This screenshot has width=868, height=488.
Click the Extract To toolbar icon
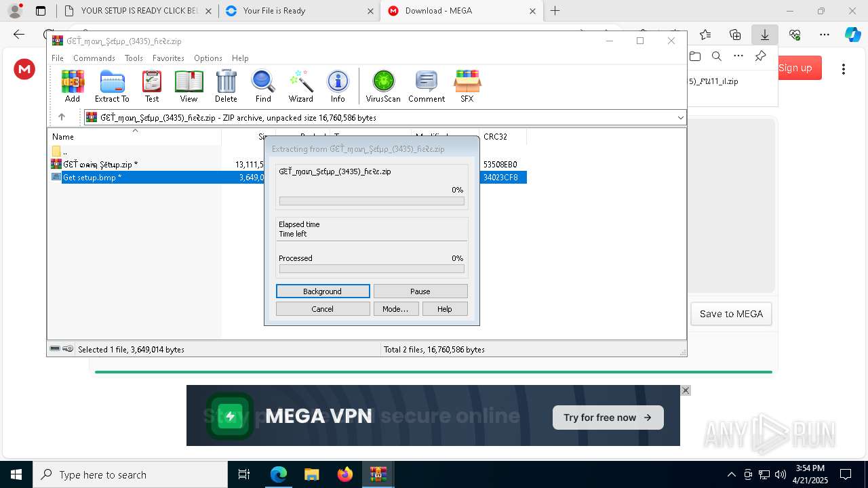pyautogui.click(x=112, y=86)
